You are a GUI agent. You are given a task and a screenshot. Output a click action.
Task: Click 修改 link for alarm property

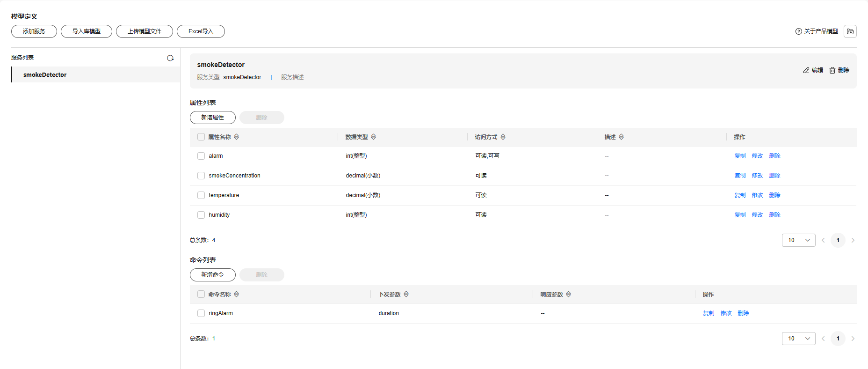pos(757,156)
